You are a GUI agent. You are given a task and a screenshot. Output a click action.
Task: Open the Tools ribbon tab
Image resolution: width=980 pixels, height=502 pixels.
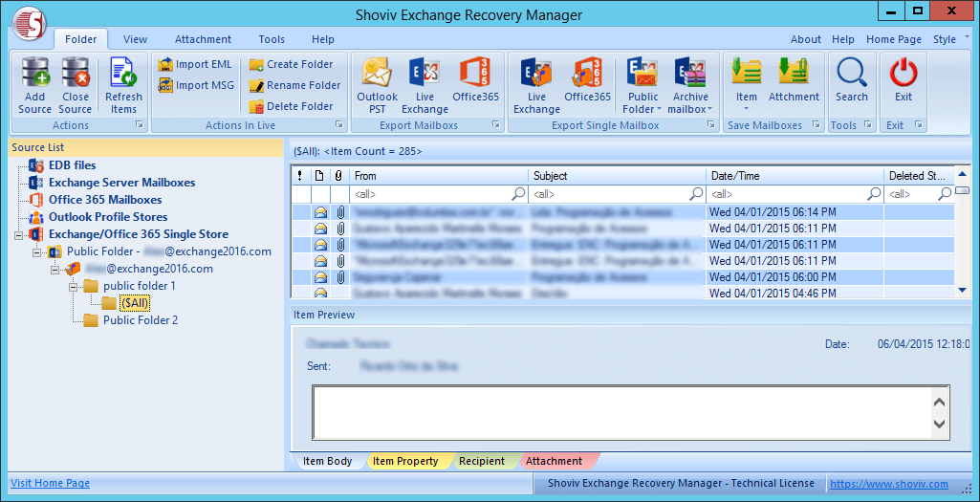click(272, 39)
